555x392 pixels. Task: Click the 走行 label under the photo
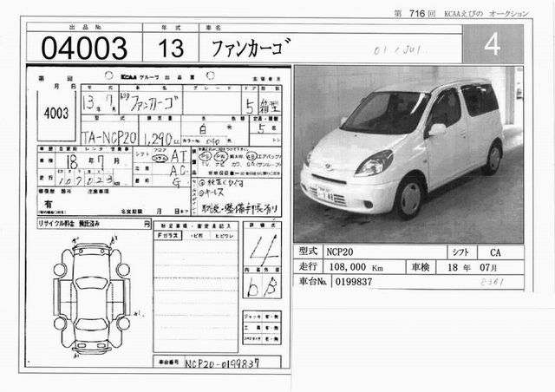click(x=308, y=266)
